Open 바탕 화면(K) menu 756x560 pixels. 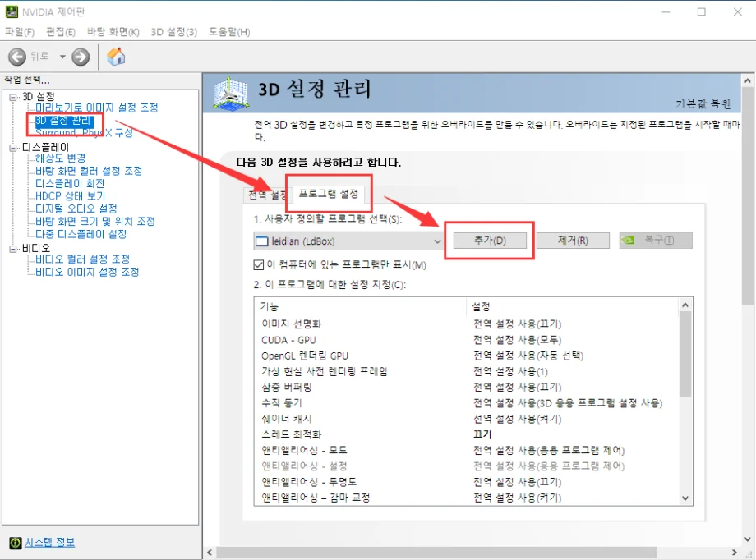click(113, 32)
